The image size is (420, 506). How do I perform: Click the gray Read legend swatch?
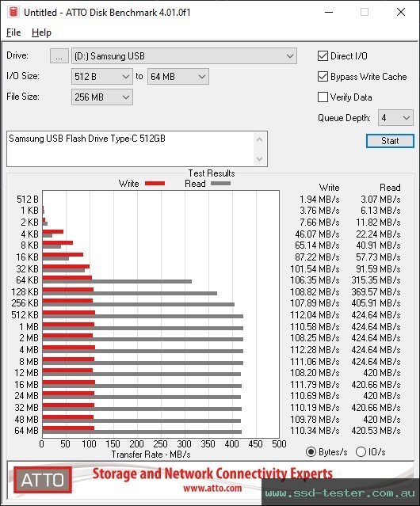point(220,184)
